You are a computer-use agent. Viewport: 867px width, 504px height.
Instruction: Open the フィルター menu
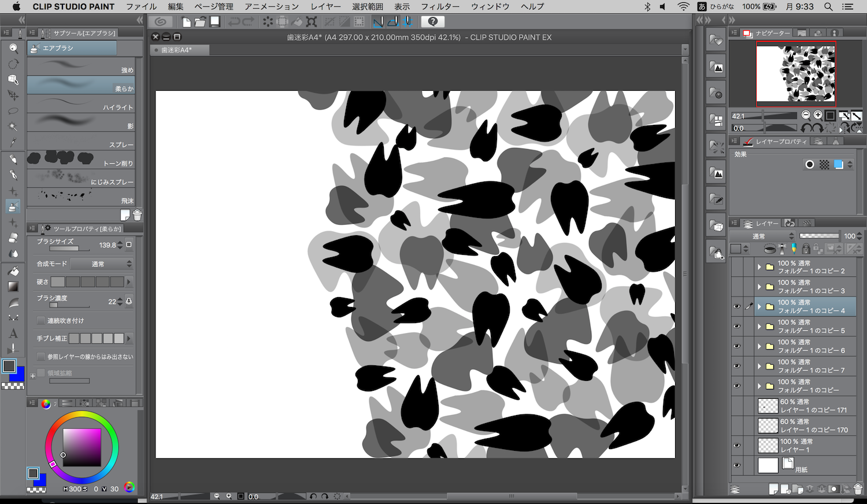click(440, 6)
